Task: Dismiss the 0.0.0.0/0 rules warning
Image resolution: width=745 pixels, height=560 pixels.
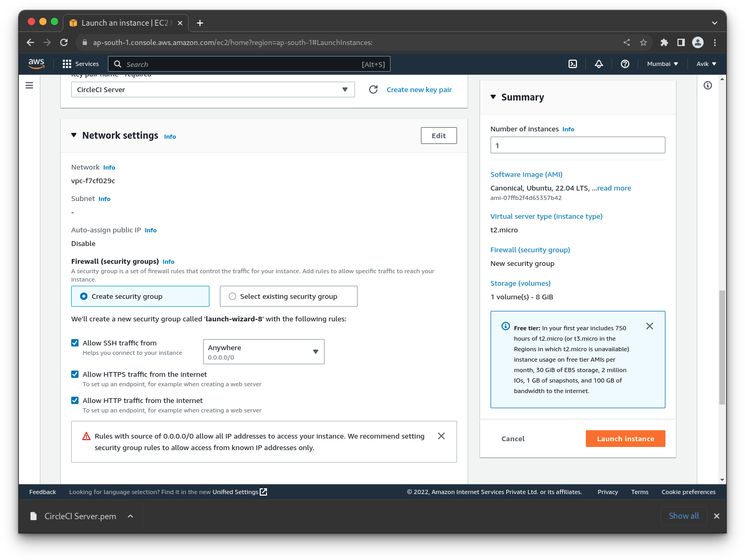Action: pyautogui.click(x=441, y=435)
